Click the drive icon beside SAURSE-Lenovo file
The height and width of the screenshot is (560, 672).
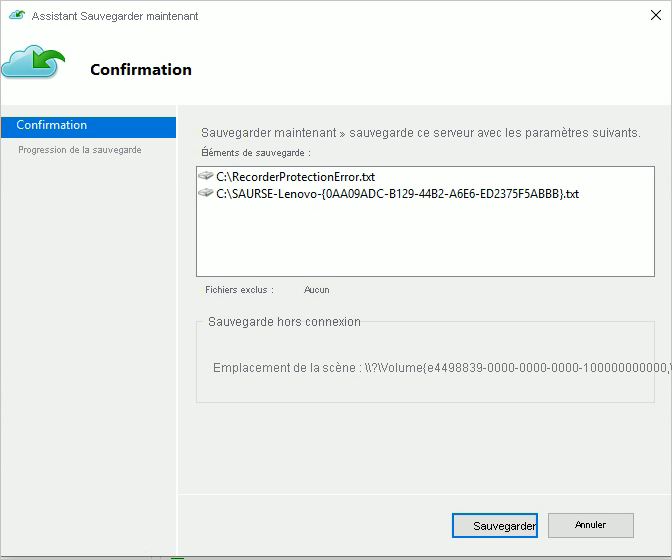(206, 193)
